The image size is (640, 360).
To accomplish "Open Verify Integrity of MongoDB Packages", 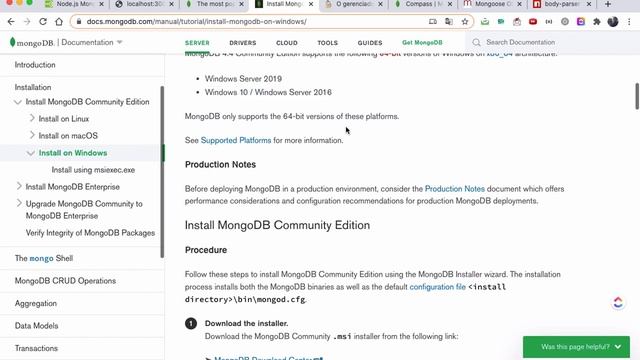I will [90, 233].
